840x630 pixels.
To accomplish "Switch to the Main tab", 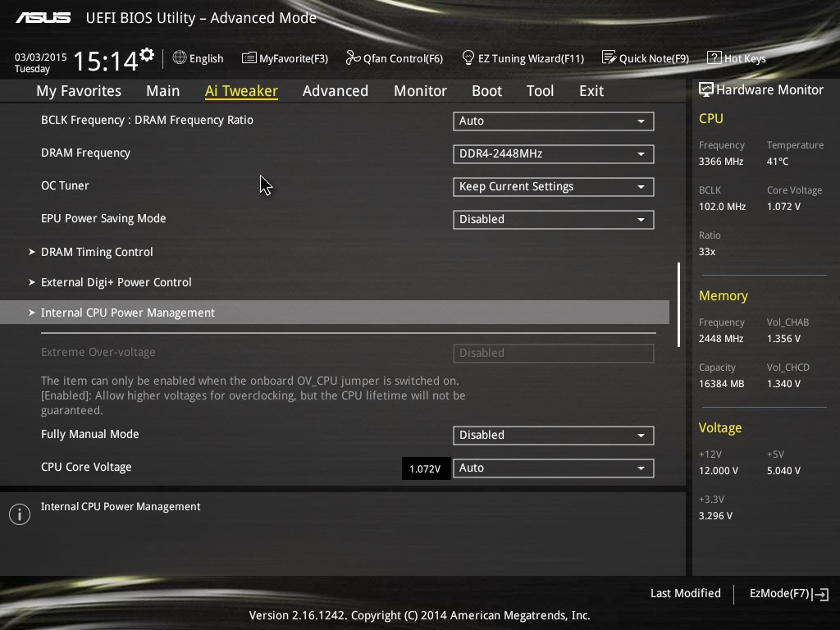I will pyautogui.click(x=163, y=91).
